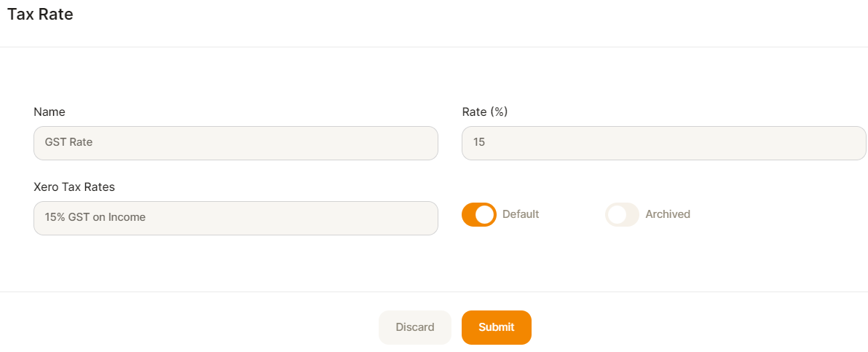Screen dimensions: 868x352
Task: Discard the tax rate changes
Action: (x=415, y=328)
